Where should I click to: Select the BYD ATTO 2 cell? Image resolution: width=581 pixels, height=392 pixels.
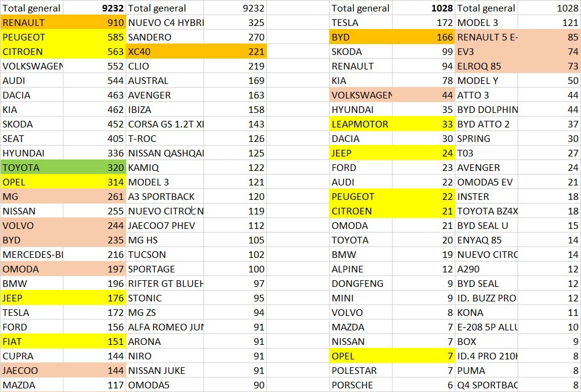point(487,124)
